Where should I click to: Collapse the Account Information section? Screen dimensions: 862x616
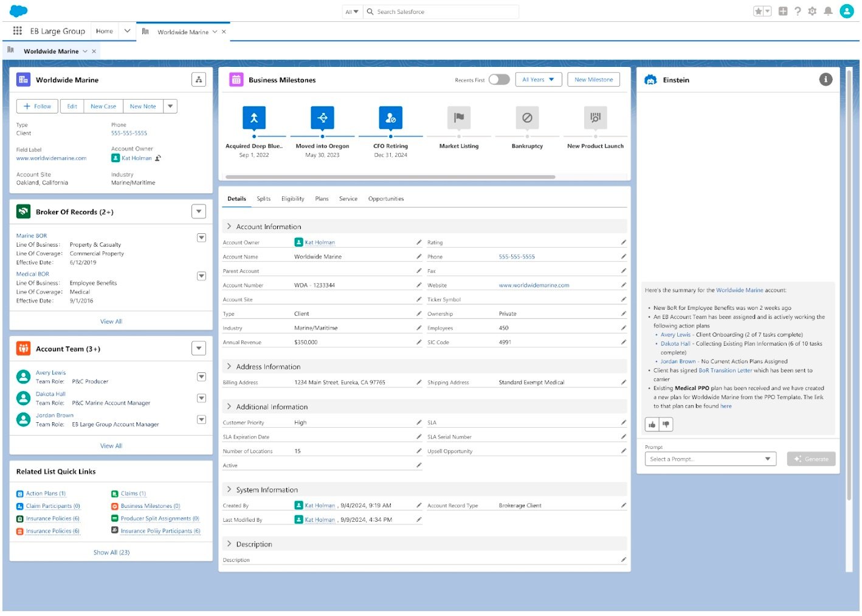229,227
